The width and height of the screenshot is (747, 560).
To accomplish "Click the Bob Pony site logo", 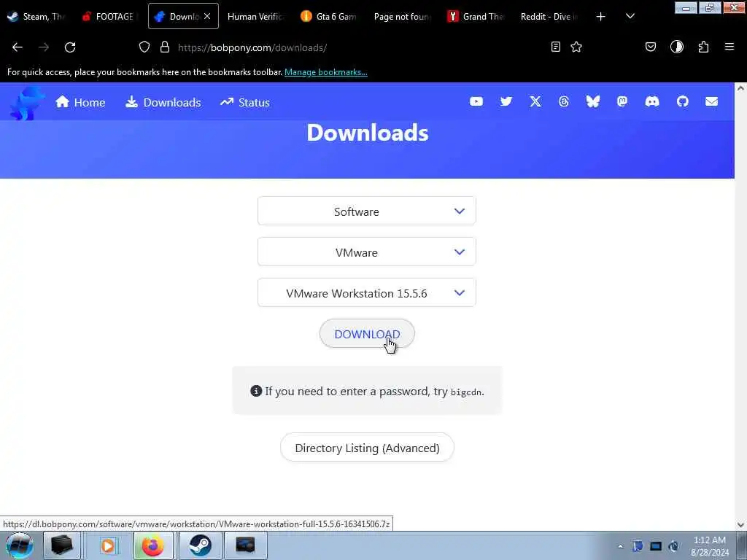I will coord(26,102).
